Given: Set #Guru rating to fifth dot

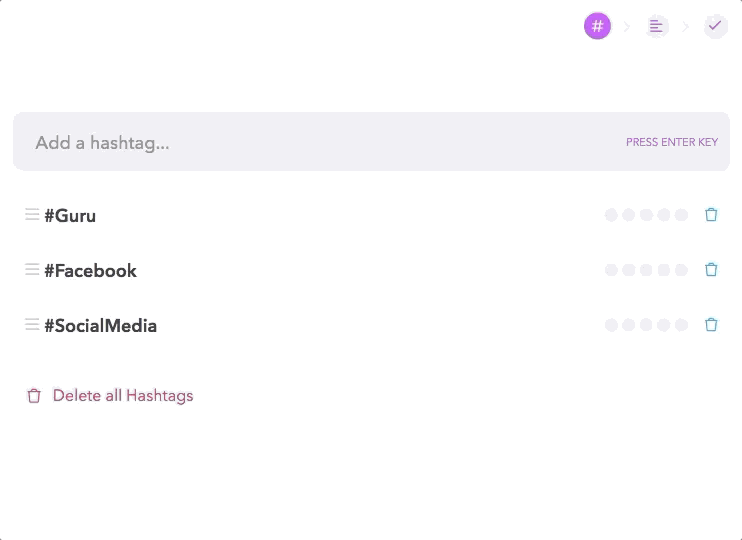Looking at the screenshot, I should (x=681, y=215).
